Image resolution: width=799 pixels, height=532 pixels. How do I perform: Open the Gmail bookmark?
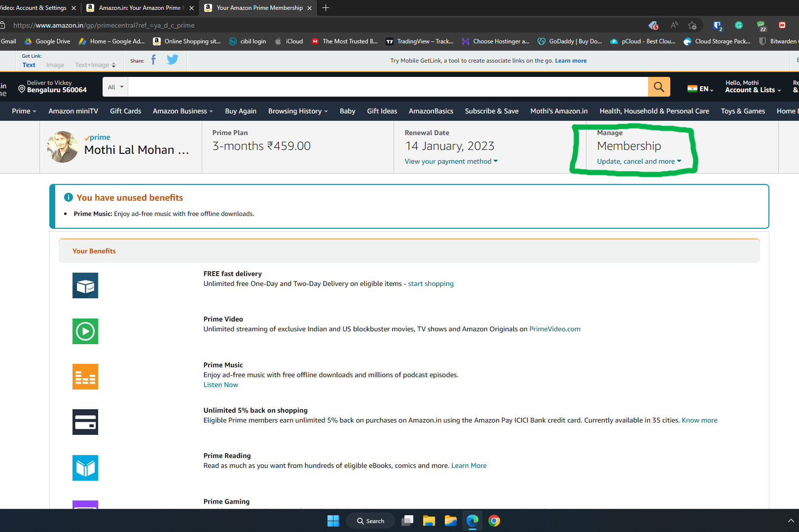pos(8,41)
